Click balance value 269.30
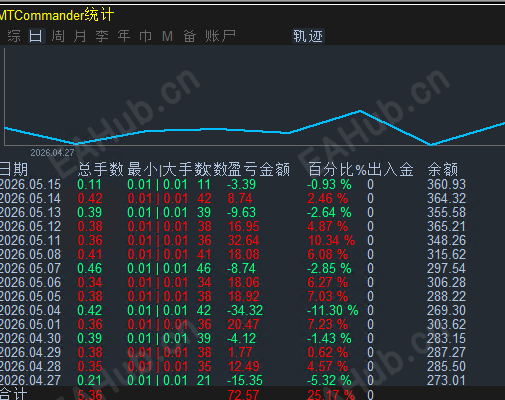This screenshot has height=400, width=505. (x=446, y=310)
